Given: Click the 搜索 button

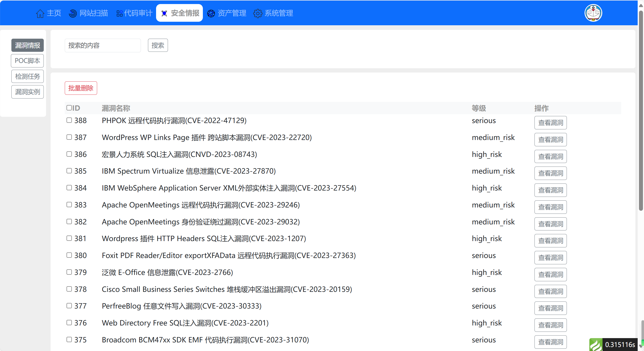Looking at the screenshot, I should coord(158,45).
